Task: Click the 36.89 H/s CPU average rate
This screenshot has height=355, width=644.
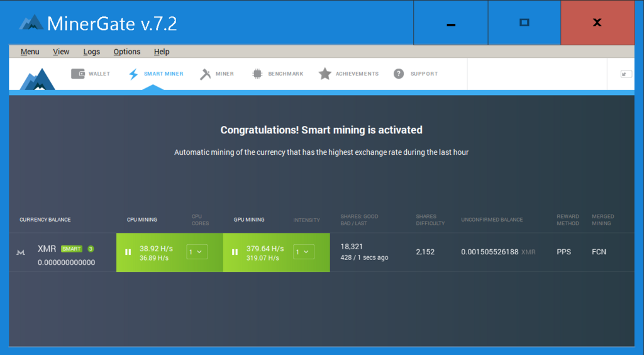Action: (x=154, y=258)
